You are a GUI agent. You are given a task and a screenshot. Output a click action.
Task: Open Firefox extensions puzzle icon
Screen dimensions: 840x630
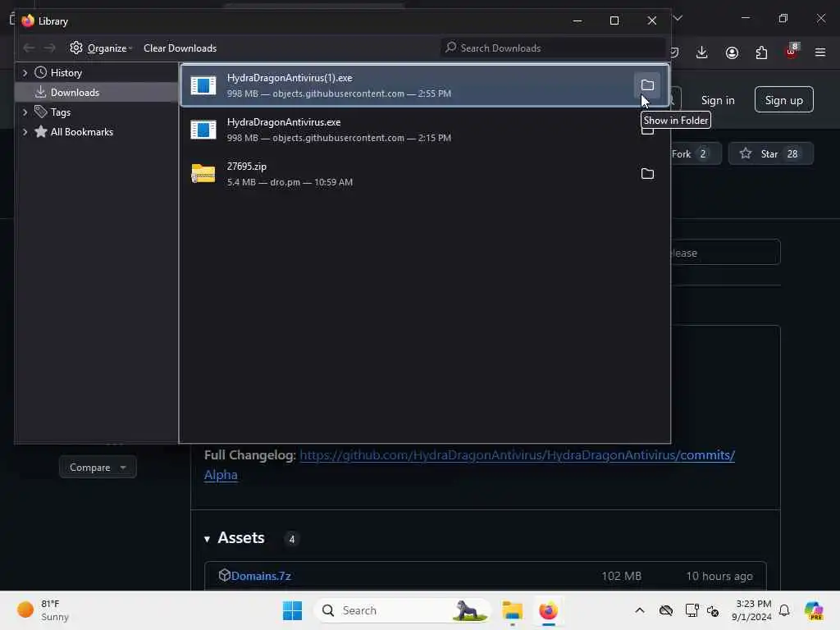pos(761,52)
